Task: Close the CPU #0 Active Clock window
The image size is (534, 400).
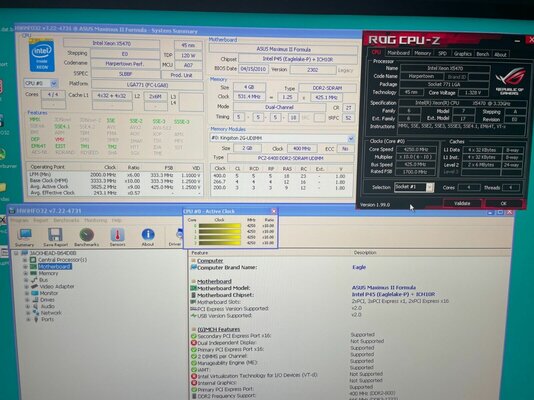Action: [x=273, y=211]
